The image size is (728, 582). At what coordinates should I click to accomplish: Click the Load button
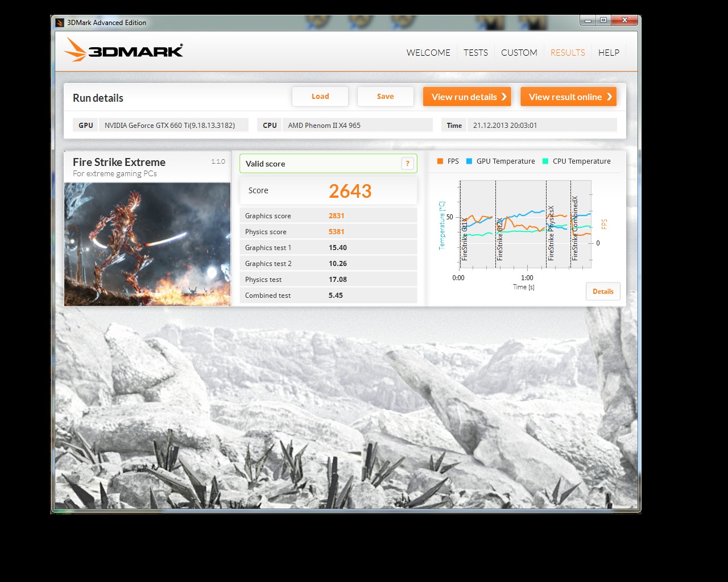click(x=320, y=97)
